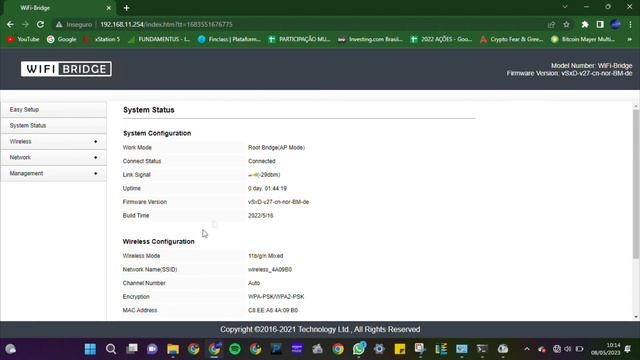Expand the Management menu
The image size is (640, 360).
coord(53,173)
